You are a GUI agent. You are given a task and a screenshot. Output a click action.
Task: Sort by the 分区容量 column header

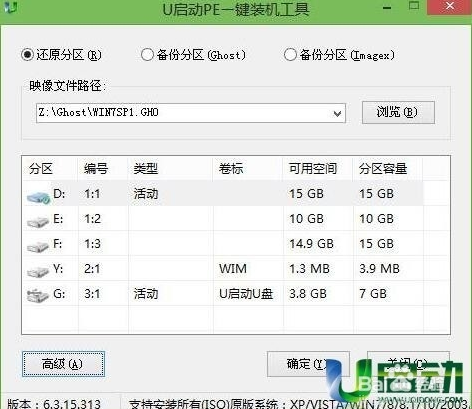pos(383,169)
